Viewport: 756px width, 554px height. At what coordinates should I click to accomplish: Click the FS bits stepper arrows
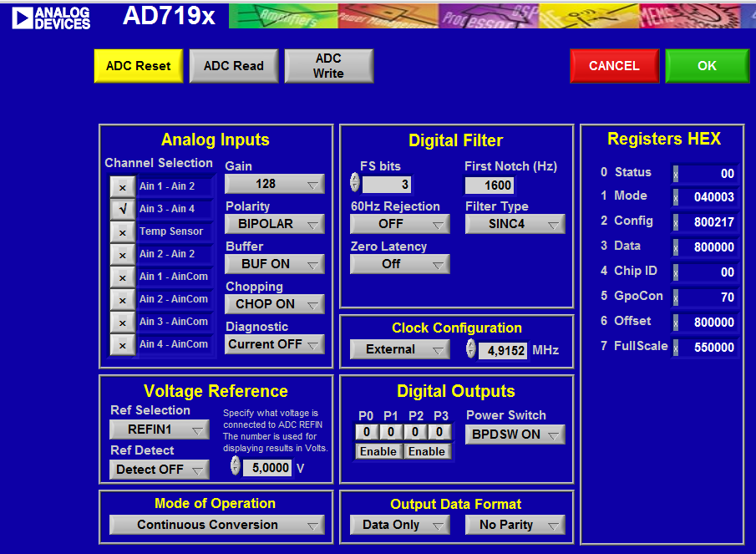coord(354,183)
